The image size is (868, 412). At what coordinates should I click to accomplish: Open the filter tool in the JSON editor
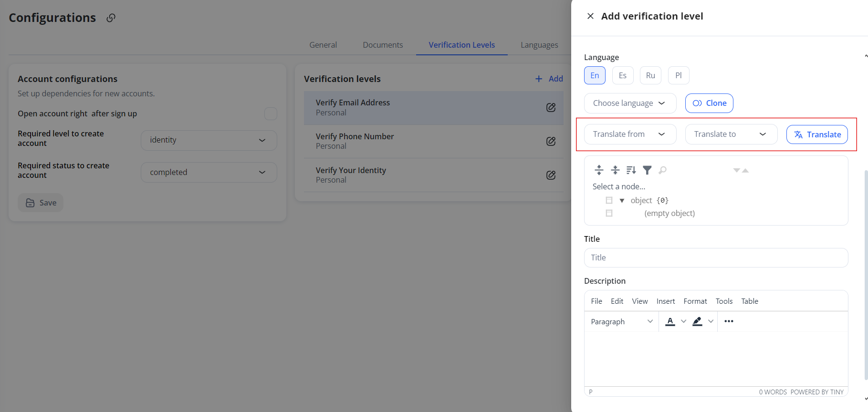647,170
